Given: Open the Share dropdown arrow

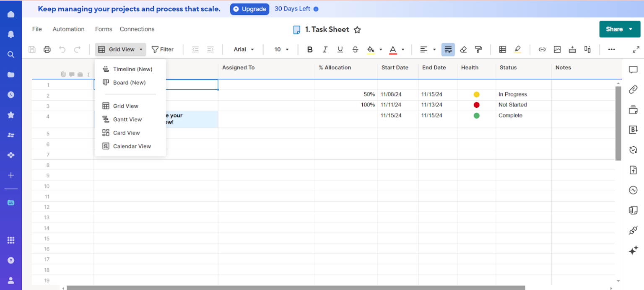Looking at the screenshot, I should tap(631, 29).
